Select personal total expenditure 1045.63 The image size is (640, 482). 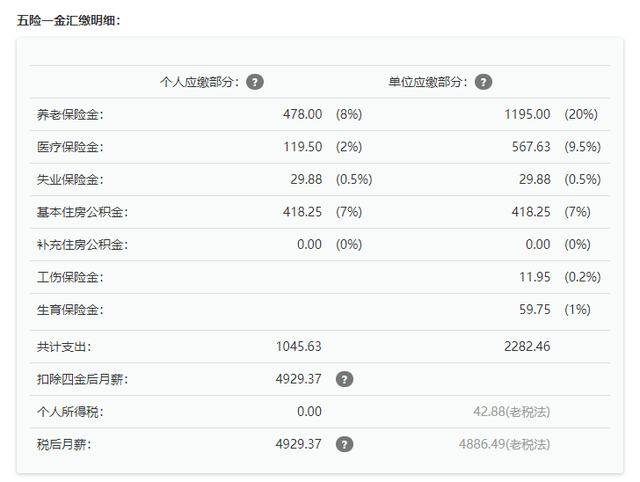pyautogui.click(x=299, y=347)
